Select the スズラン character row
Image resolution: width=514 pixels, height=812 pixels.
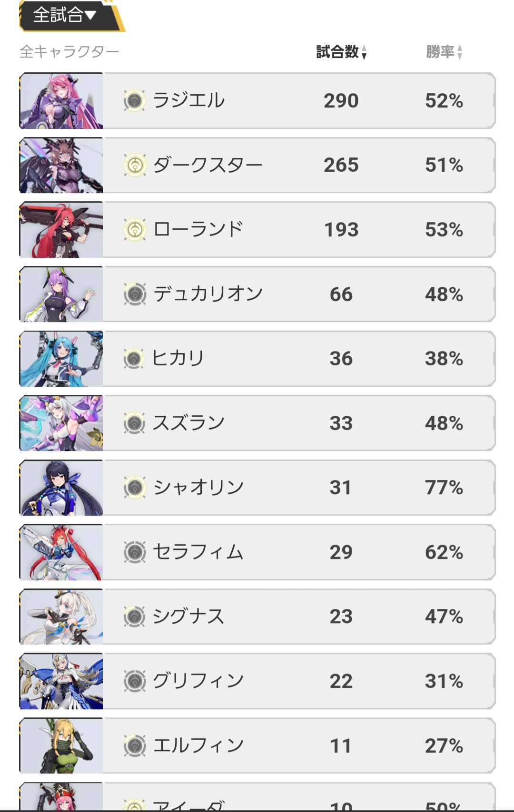tap(257, 423)
